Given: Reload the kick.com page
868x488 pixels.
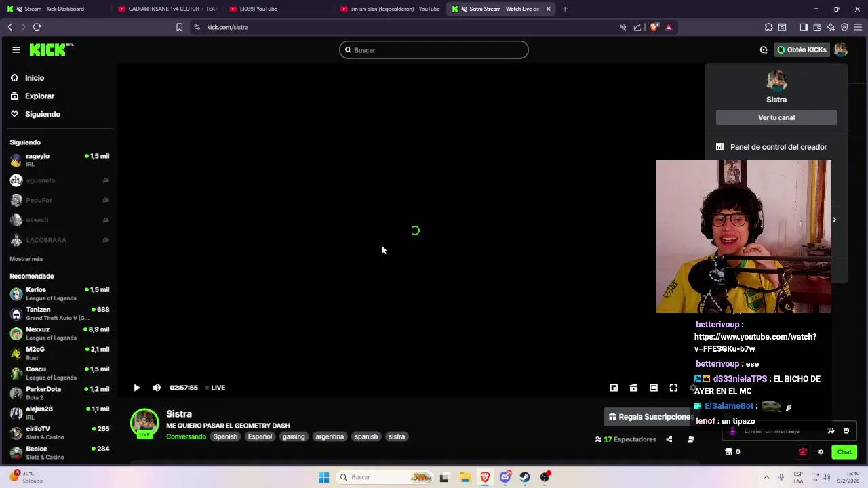Looking at the screenshot, I should click(37, 27).
